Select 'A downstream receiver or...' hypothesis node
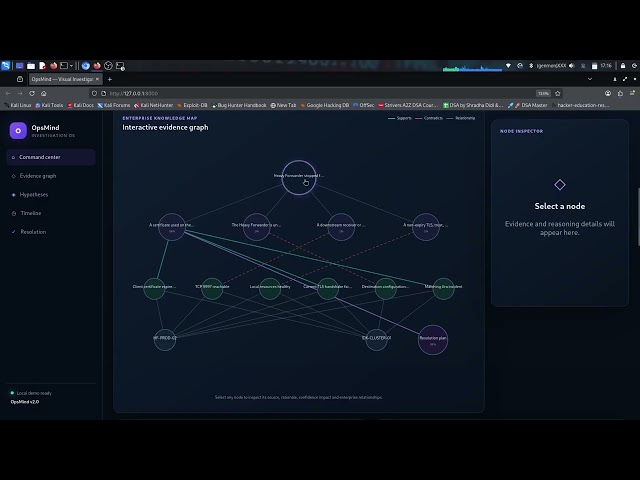The height and width of the screenshot is (480, 640). pos(341,227)
